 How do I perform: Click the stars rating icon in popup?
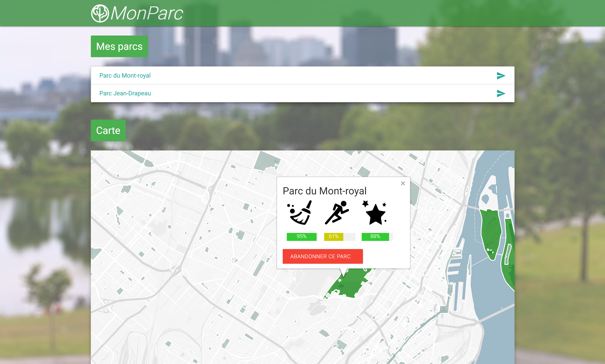(x=375, y=213)
